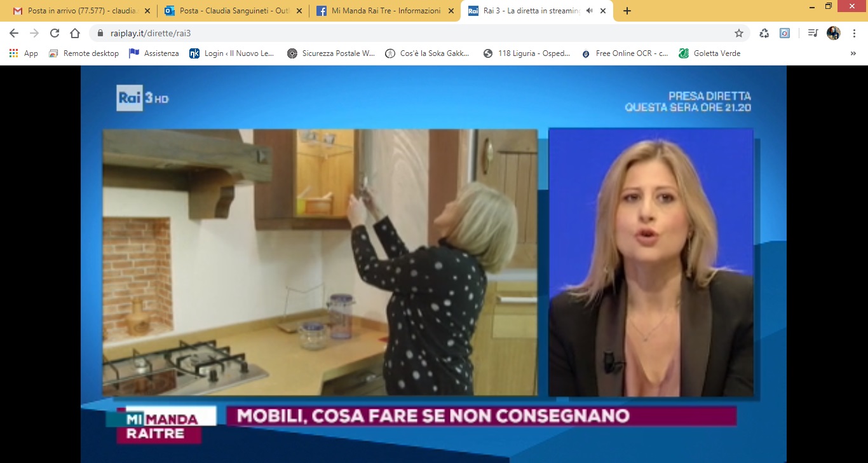Open the browser home page

click(x=75, y=33)
